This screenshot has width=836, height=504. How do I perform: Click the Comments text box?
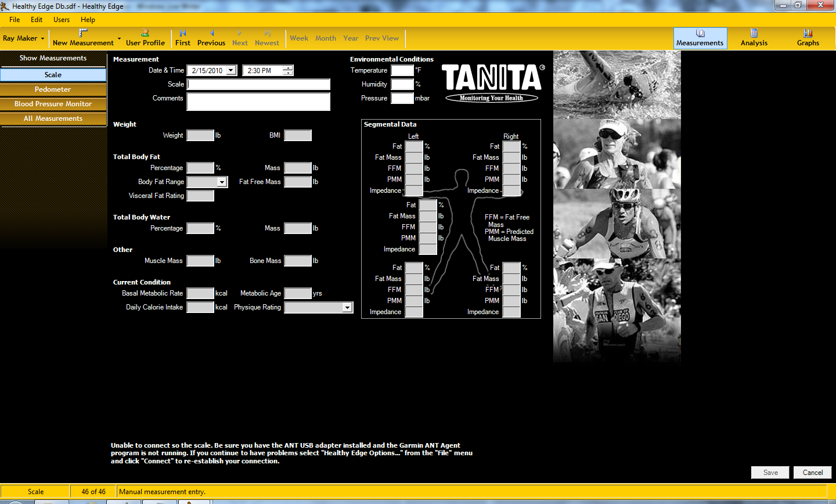pos(258,102)
